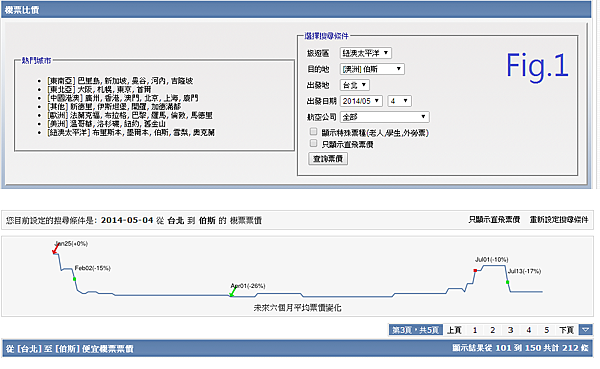Select popular city 雪梨
This screenshot has height=369, width=600.
180,132
